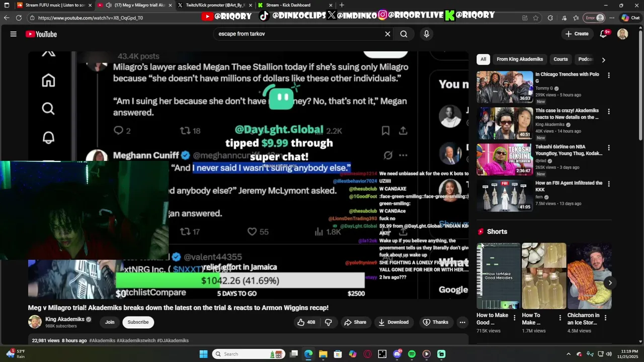The width and height of the screenshot is (644, 362).
Task: Mute the Meg v Milagro tab audio
Action: 108,5
